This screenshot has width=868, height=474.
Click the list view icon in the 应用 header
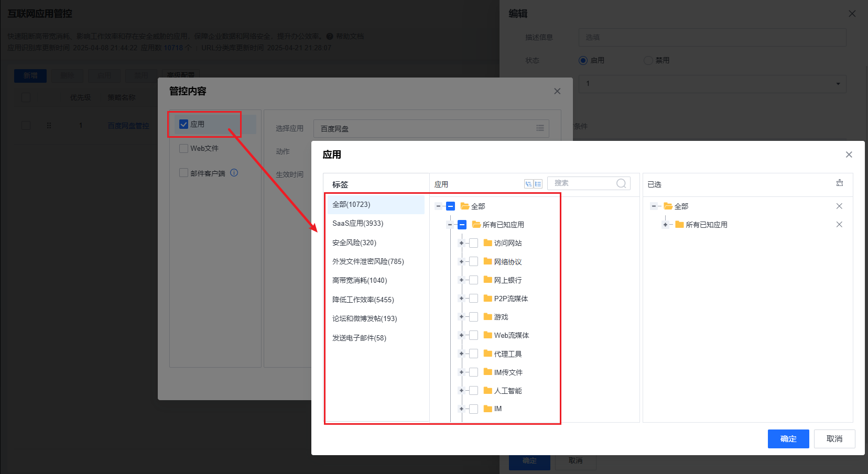(x=538, y=184)
